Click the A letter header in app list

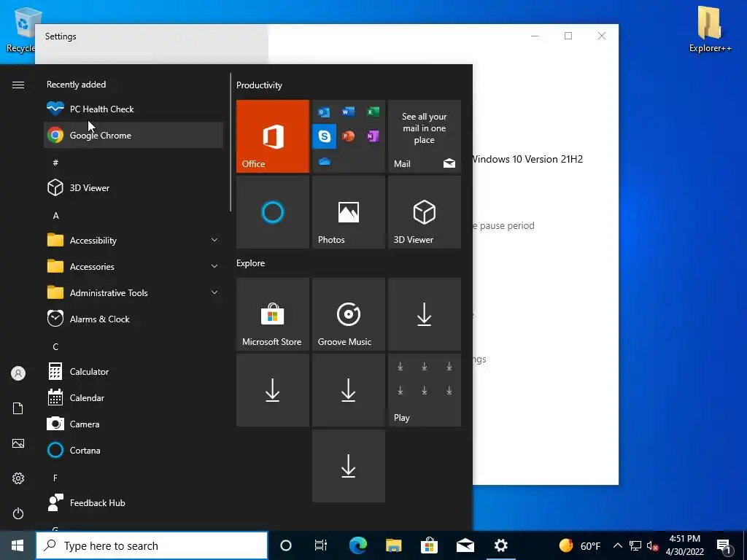[55, 216]
